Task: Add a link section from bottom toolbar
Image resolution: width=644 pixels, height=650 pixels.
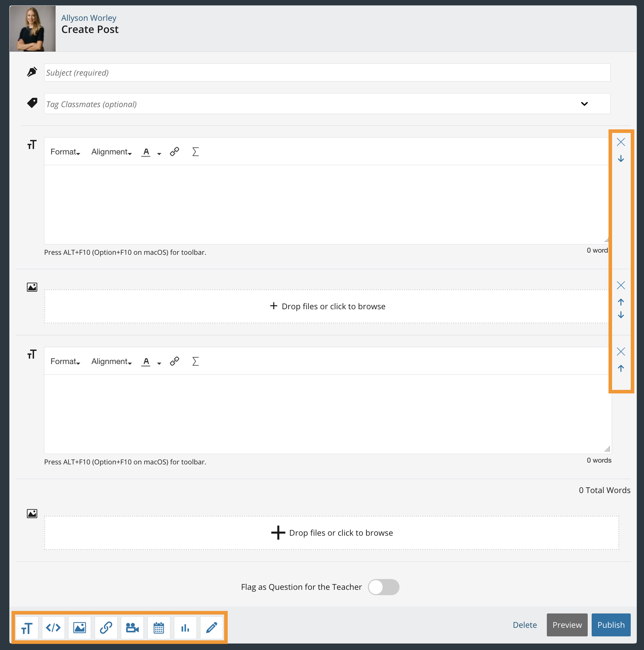Action: [x=106, y=628]
